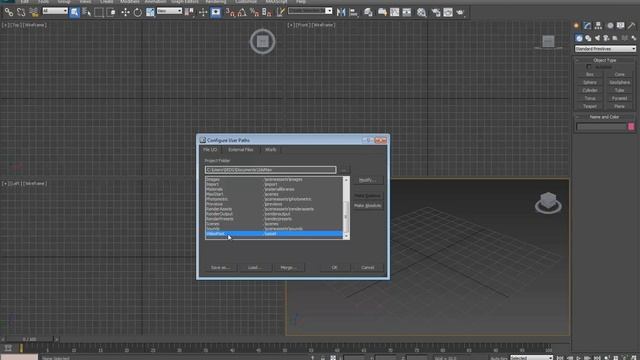Open the Utilities command panel tab
The width and height of the screenshot is (640, 360).
(631, 25)
